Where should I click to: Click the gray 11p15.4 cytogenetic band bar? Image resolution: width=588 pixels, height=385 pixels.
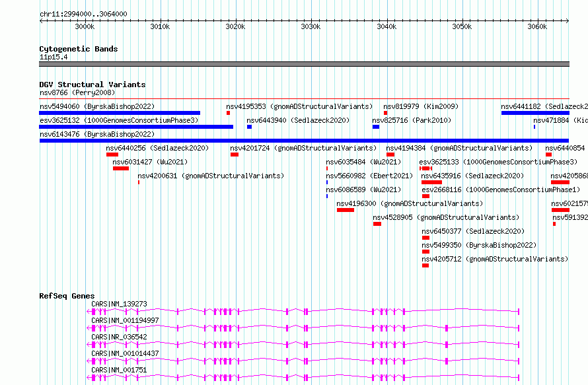click(x=304, y=64)
